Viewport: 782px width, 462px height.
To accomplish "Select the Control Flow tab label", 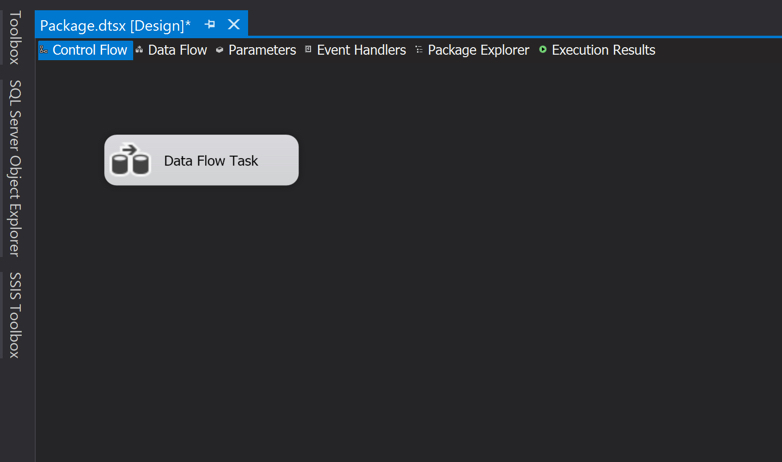I will coord(90,50).
